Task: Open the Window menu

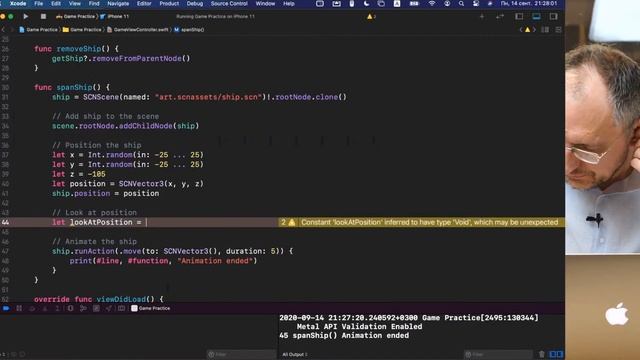Action: (265, 4)
